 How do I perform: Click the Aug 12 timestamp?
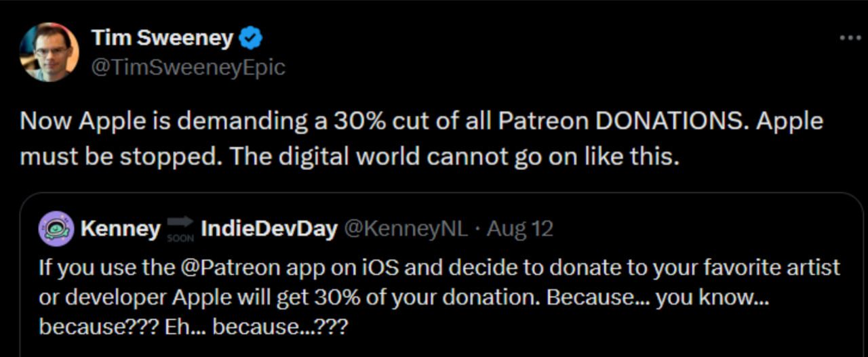tap(519, 229)
